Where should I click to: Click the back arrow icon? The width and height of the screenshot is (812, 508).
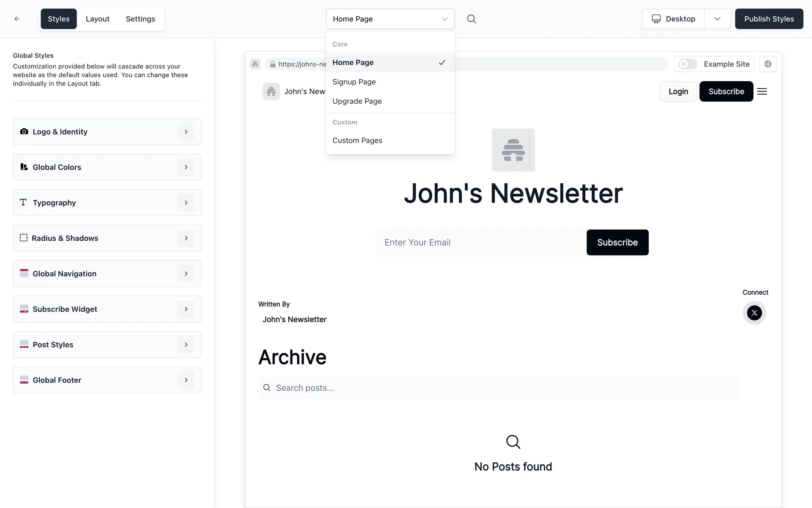click(x=17, y=19)
